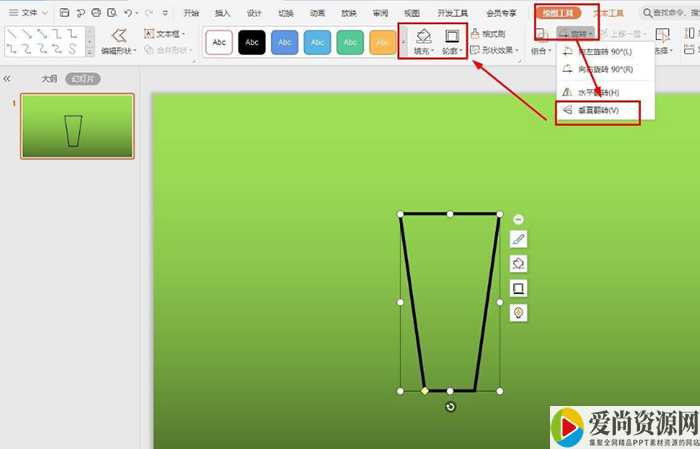Viewport: 700px width, 449px height.
Task: Choose 垂直翻转(V) from the rotate menu
Action: click(598, 111)
